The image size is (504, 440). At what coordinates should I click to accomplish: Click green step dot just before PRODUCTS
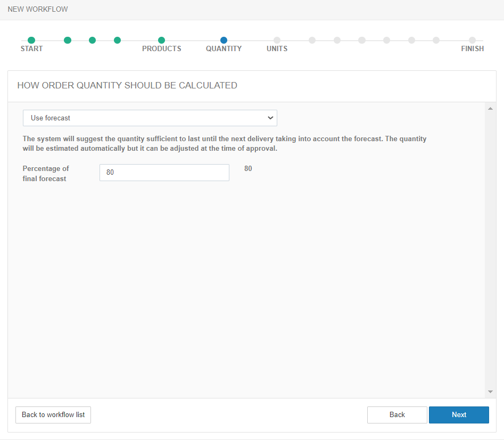coord(118,40)
